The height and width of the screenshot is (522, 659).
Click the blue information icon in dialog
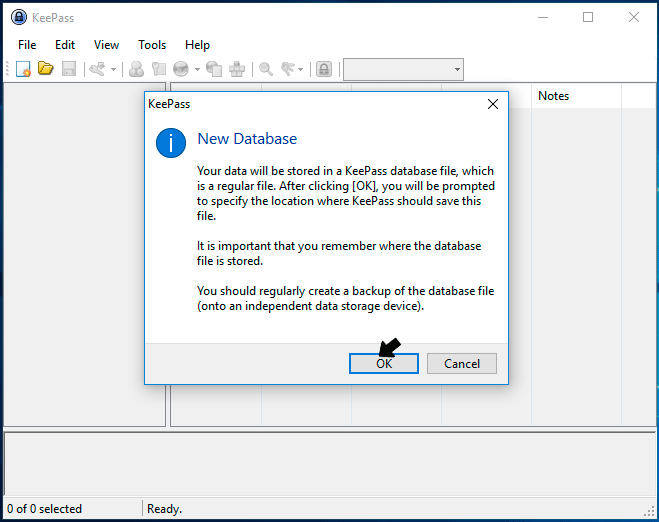[171, 143]
